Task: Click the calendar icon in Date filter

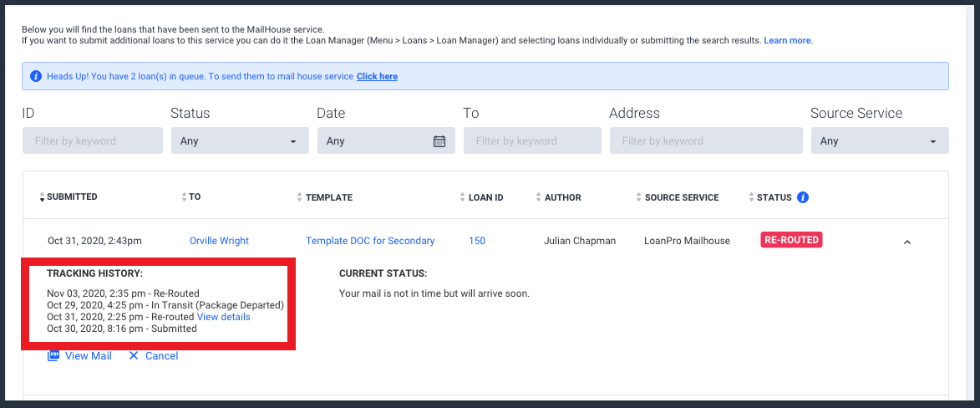Action: coord(439,140)
